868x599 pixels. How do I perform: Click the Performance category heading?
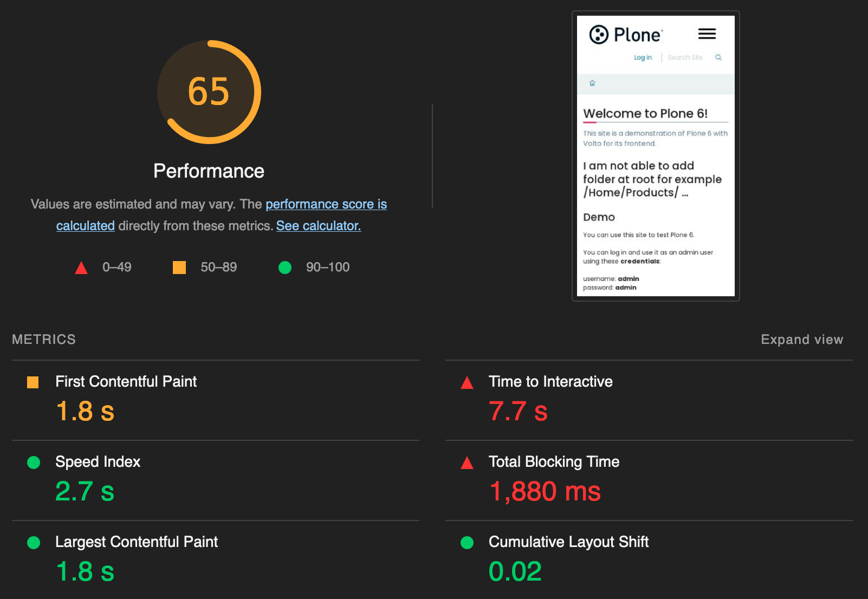(209, 171)
